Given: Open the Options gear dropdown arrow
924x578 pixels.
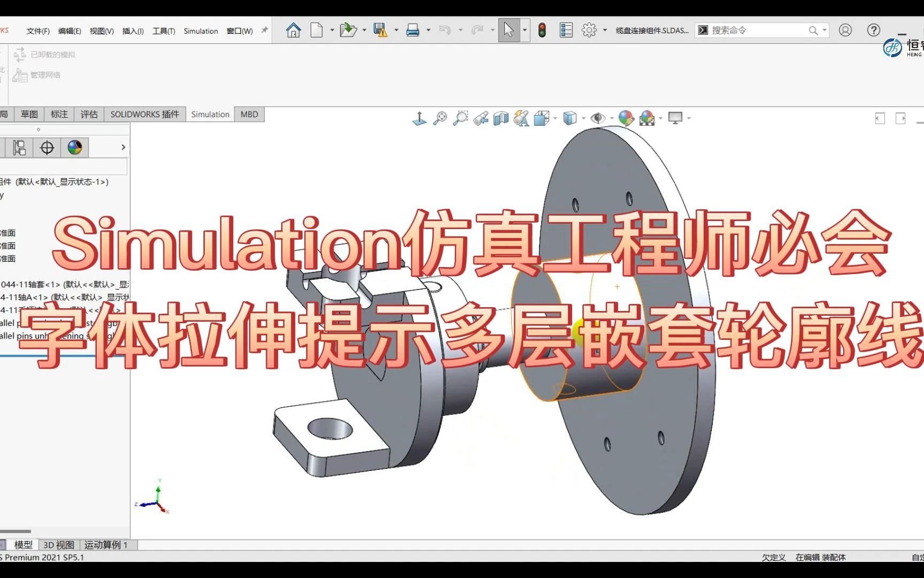Looking at the screenshot, I should 605,30.
